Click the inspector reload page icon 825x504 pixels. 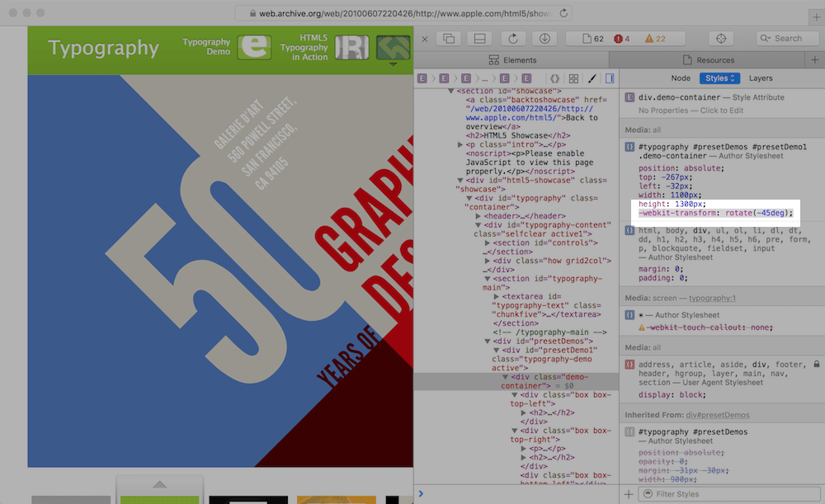(513, 39)
